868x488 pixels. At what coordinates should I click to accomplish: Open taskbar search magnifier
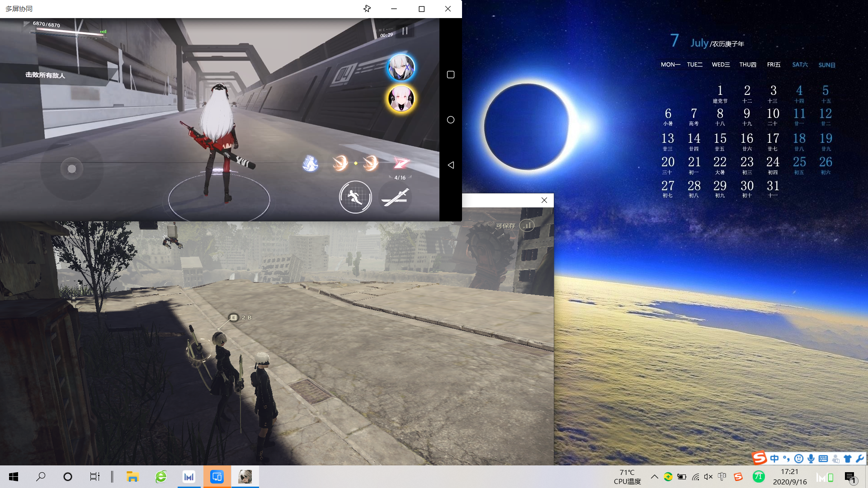click(41, 477)
